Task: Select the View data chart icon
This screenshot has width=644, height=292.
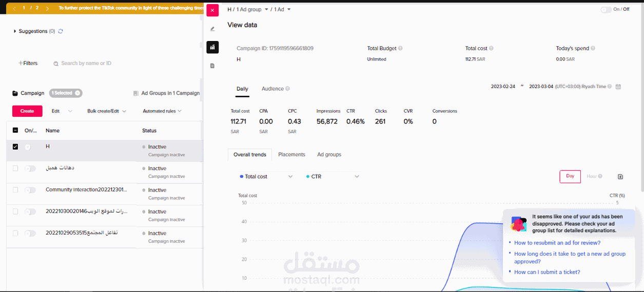Action: pyautogui.click(x=212, y=47)
